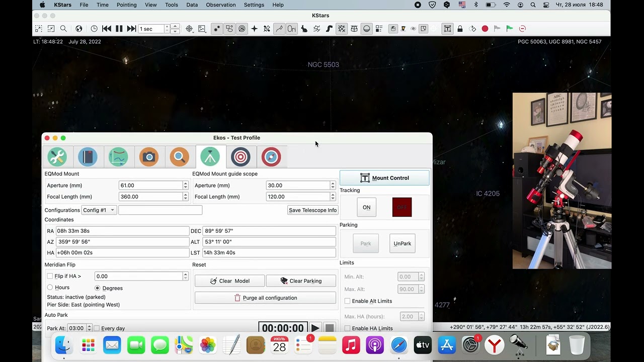This screenshot has height=362, width=644.
Task: Open Find Object magnifier in KStars toolbar
Action: pyautogui.click(x=63, y=29)
